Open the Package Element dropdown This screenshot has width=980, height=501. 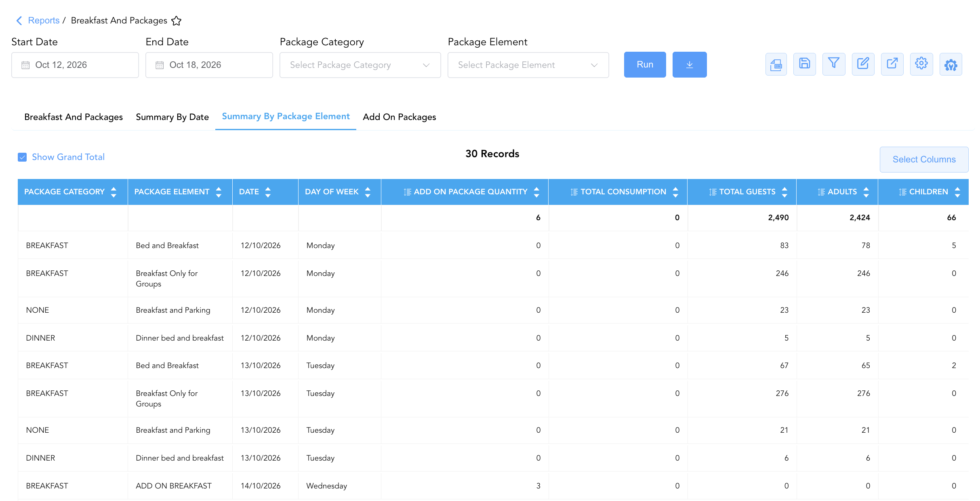pos(528,65)
